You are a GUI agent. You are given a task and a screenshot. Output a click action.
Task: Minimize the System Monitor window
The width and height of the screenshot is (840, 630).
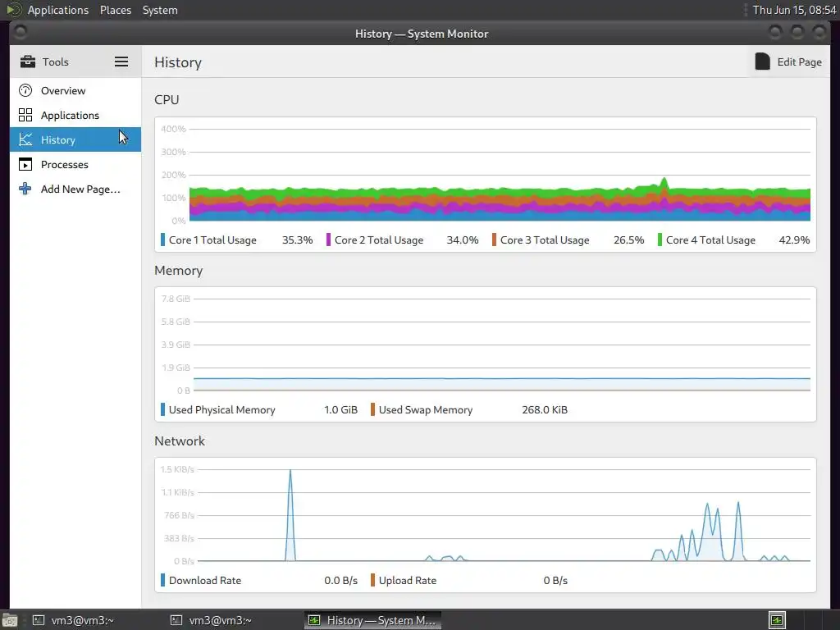[775, 33]
